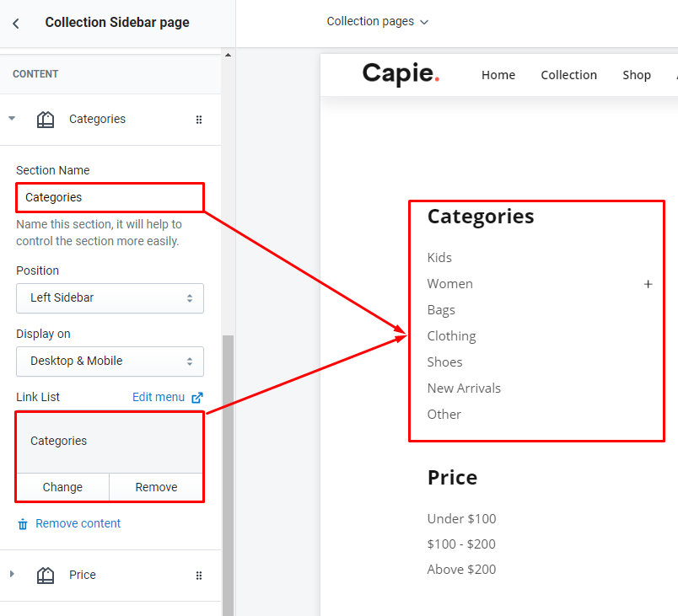
Task: Click the back arrow in header
Action: [x=16, y=24]
